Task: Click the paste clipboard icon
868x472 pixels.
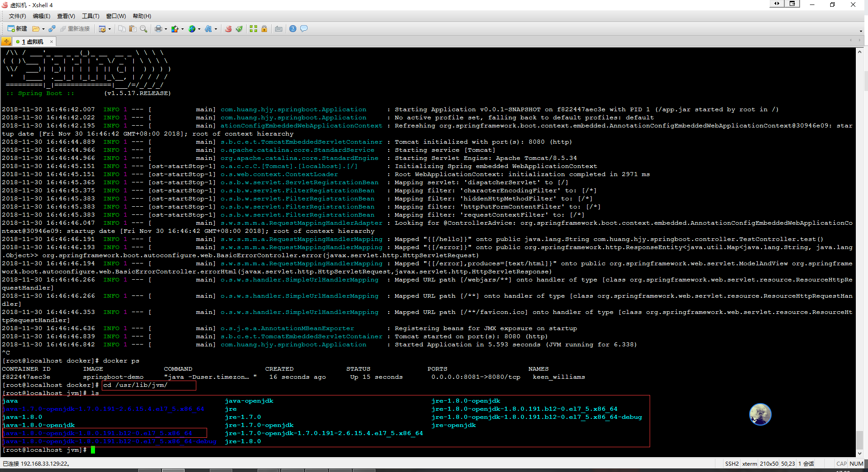Action: [132, 29]
